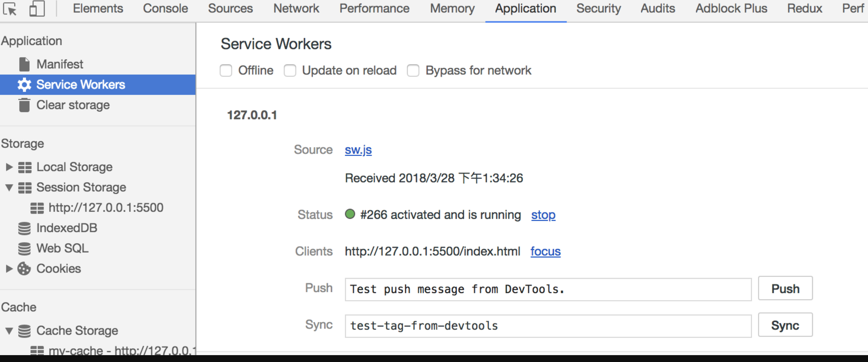Click the Session Storage grid icon
Image resolution: width=868 pixels, height=362 pixels.
click(25, 188)
